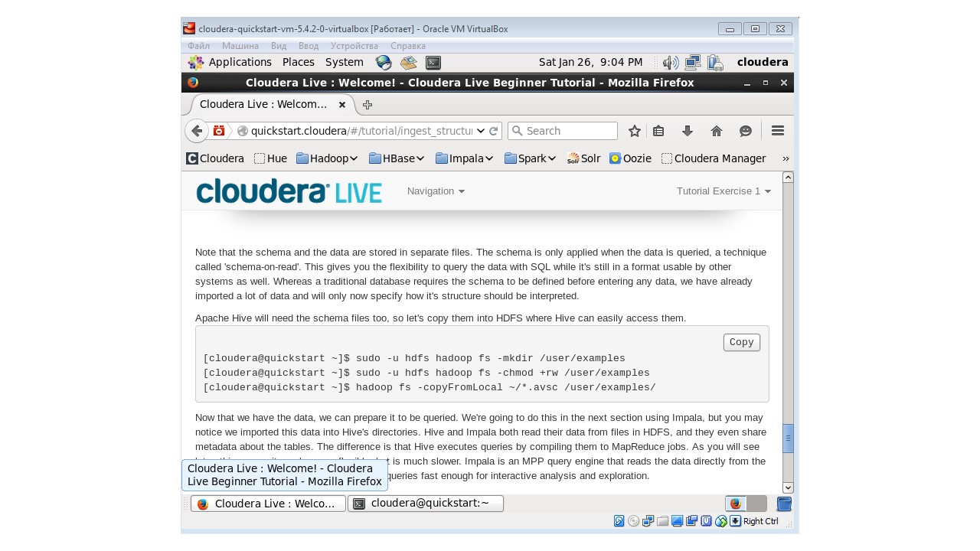Open the Solr bookmark
Viewport: 980px width, 551px height.
(x=583, y=158)
